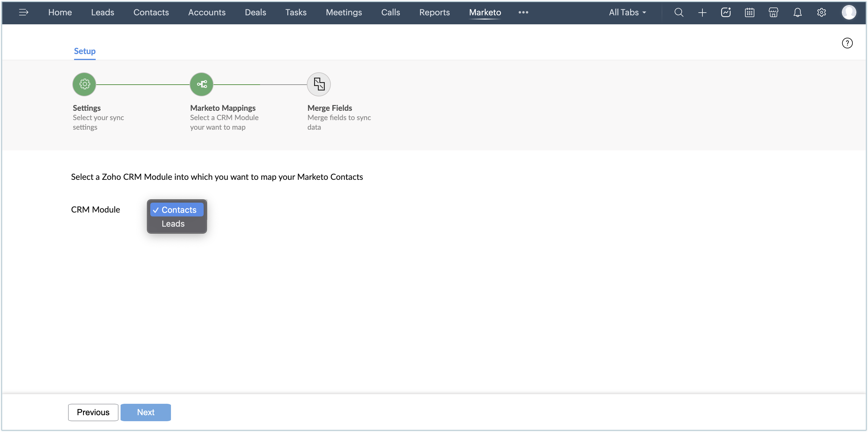
Task: Click the Marketo Mappings step icon
Action: [x=202, y=84]
